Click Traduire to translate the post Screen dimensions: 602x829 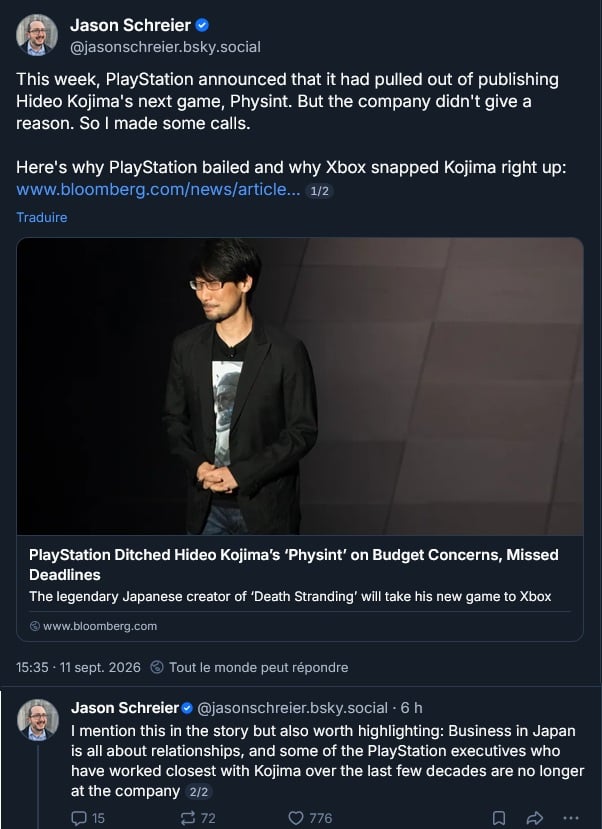pos(42,217)
